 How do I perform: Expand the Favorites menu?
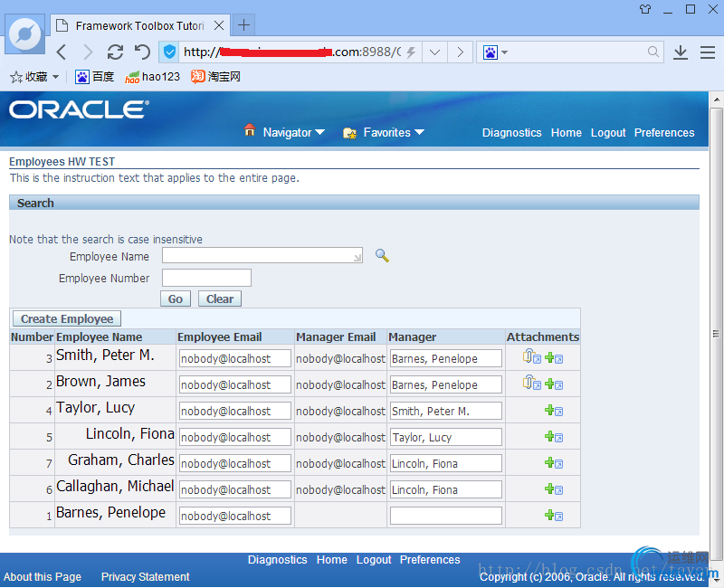394,132
